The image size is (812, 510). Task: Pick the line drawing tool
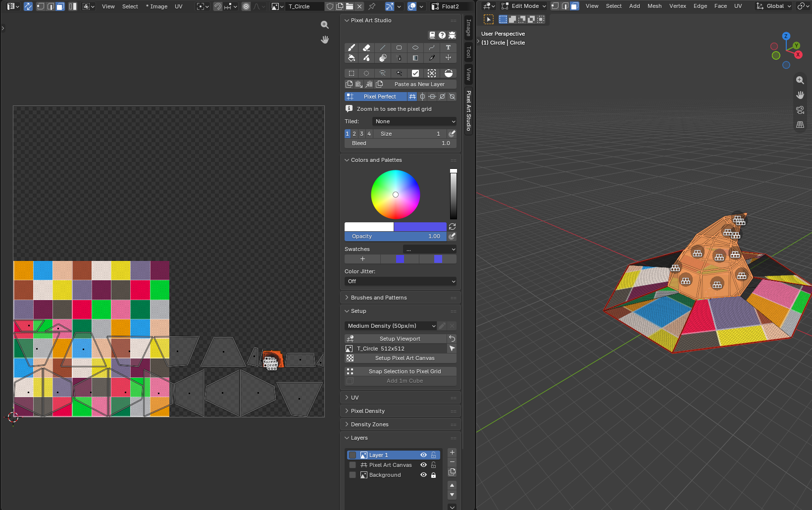pyautogui.click(x=383, y=48)
